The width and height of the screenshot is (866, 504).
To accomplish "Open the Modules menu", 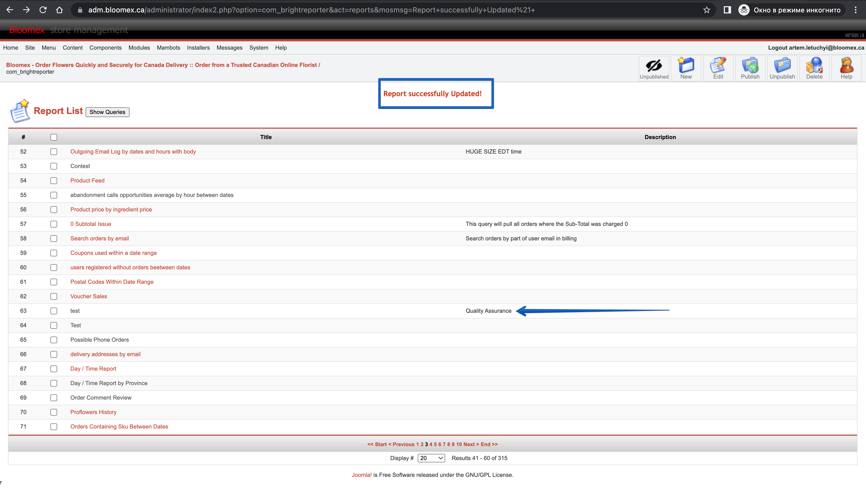I will click(139, 48).
